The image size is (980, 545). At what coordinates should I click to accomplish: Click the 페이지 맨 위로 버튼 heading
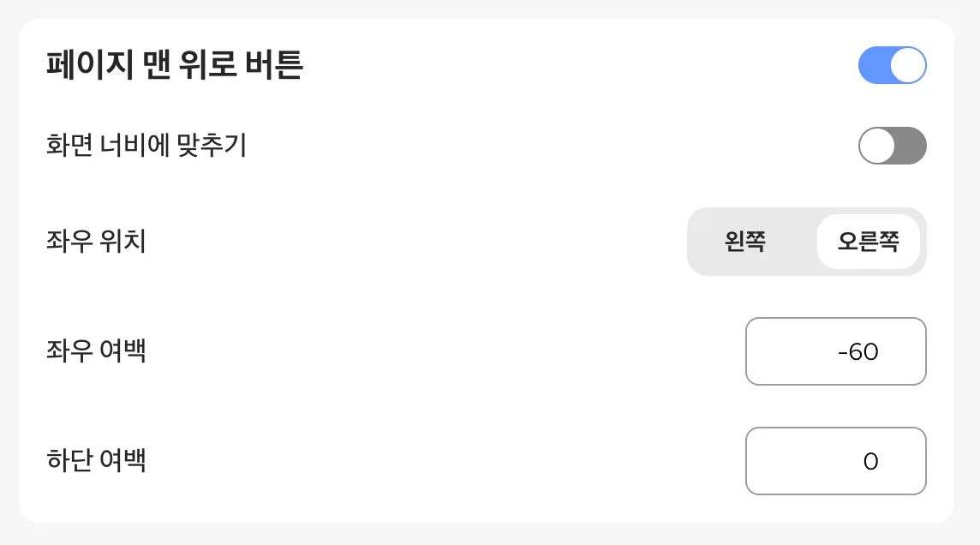(x=175, y=66)
